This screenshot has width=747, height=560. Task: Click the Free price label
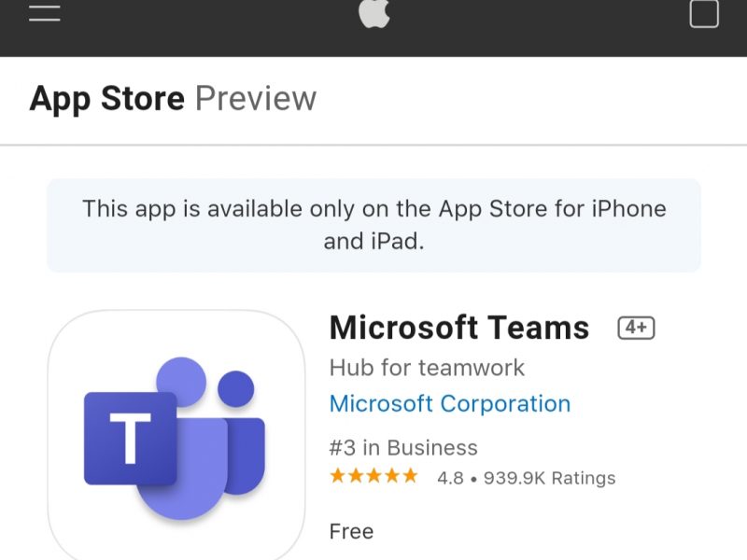[x=351, y=531]
